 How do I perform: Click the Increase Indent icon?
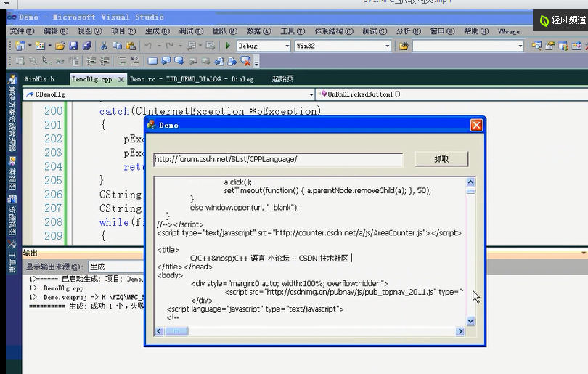(105, 61)
